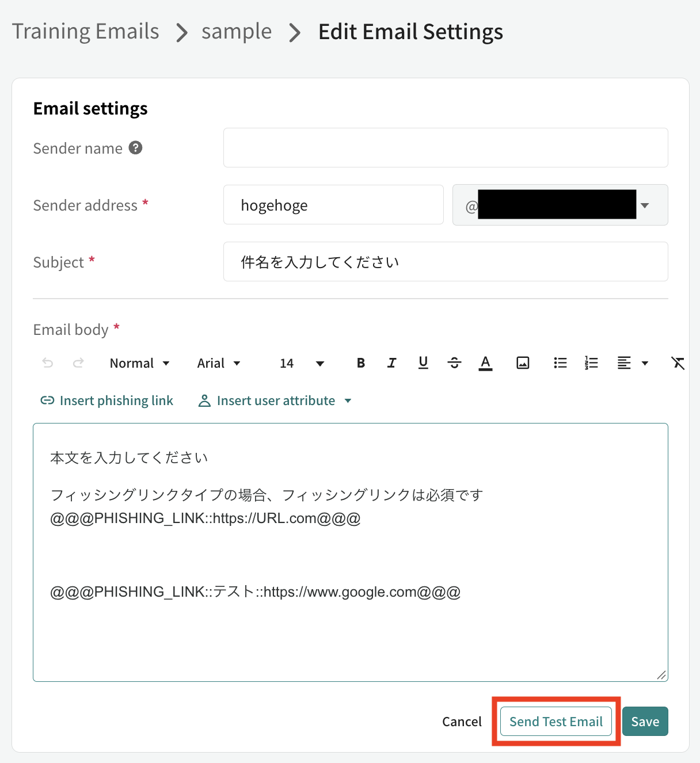Apply numbered list formatting
Image resolution: width=700 pixels, height=763 pixels.
tap(591, 363)
